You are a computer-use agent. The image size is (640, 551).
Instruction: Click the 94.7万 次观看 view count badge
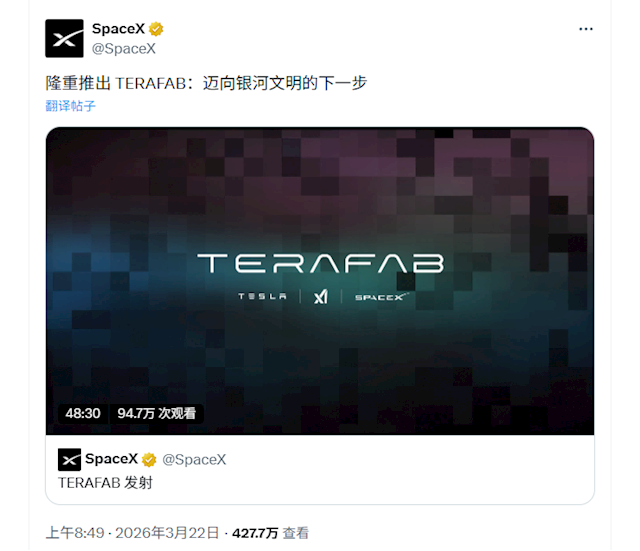(x=157, y=413)
